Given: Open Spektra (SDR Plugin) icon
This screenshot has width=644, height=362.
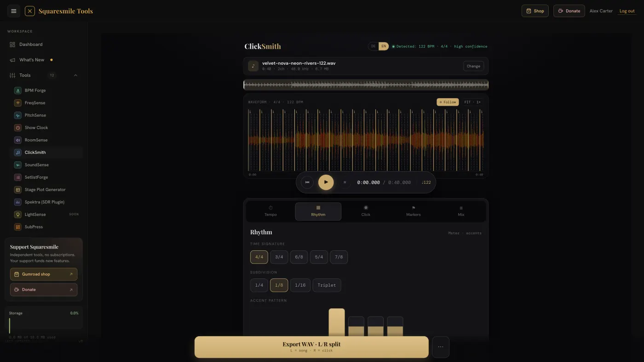Looking at the screenshot, I should 18,202.
